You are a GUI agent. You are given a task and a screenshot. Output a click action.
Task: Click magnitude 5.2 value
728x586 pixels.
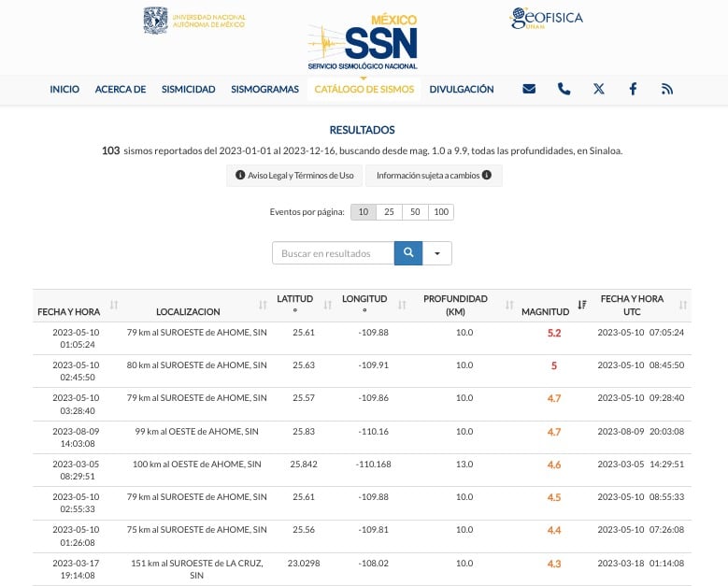554,333
